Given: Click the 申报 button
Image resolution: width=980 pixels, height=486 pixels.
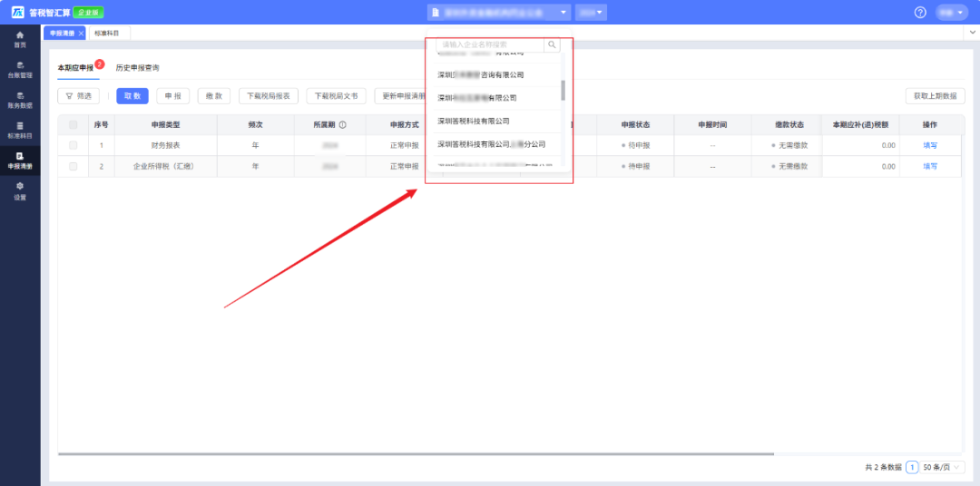Looking at the screenshot, I should 173,96.
